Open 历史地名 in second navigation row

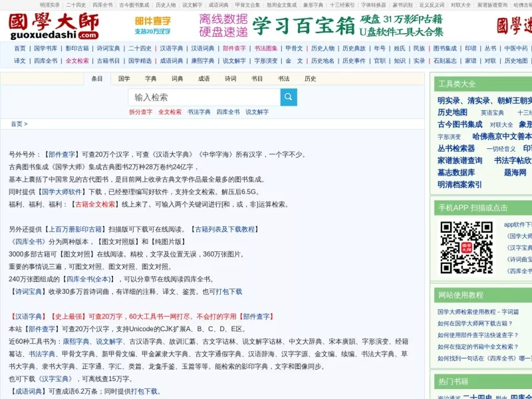pos(323,61)
